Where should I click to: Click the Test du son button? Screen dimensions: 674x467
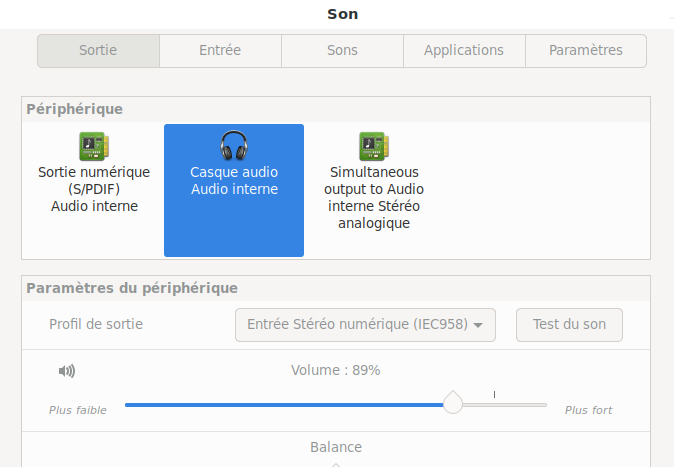coord(569,325)
